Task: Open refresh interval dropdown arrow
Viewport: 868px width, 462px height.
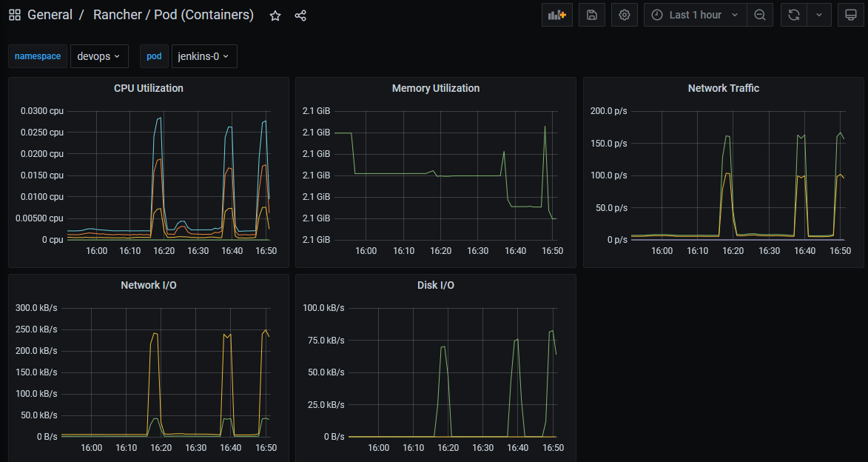Action: click(819, 15)
